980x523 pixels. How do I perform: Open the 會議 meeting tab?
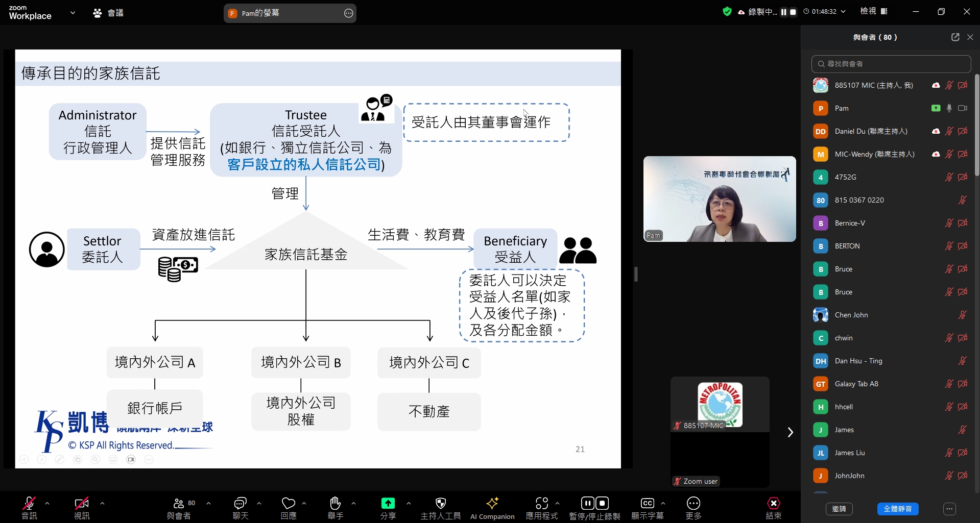pos(108,13)
